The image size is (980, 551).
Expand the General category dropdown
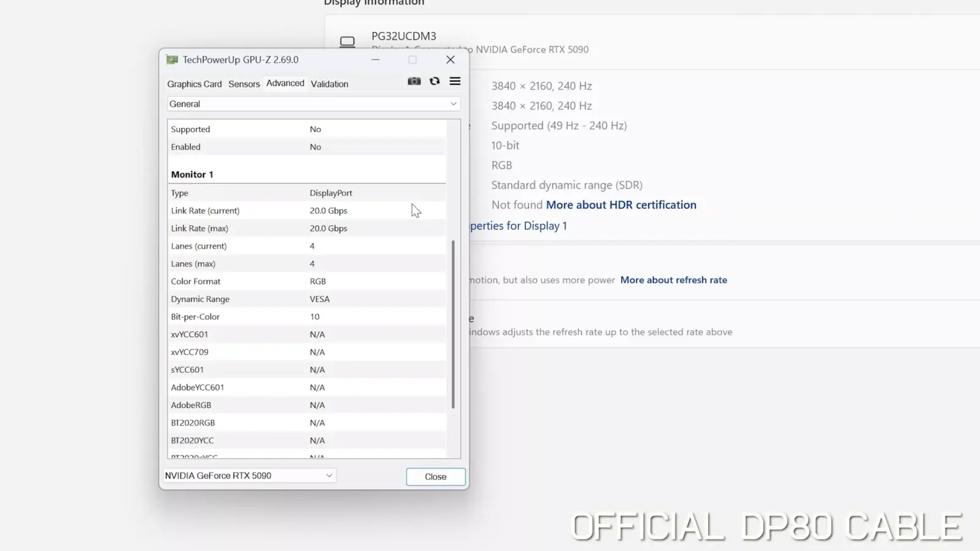click(314, 104)
